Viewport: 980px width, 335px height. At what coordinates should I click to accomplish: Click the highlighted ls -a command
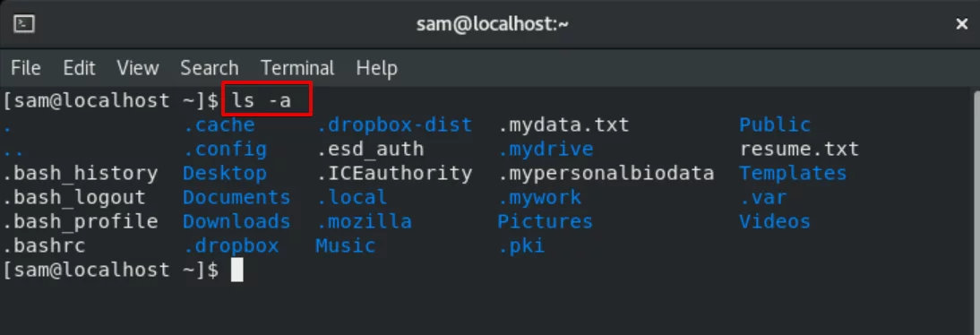pos(266,99)
